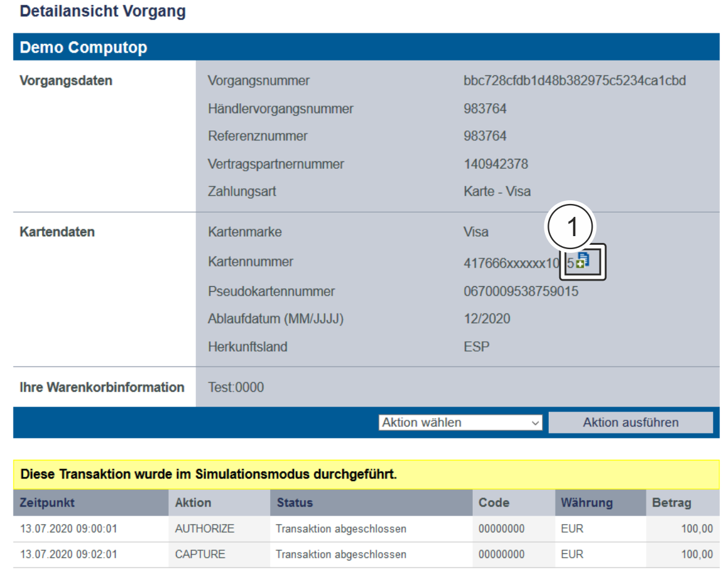Click the Aktion column header
728x573 pixels.
[x=193, y=503]
